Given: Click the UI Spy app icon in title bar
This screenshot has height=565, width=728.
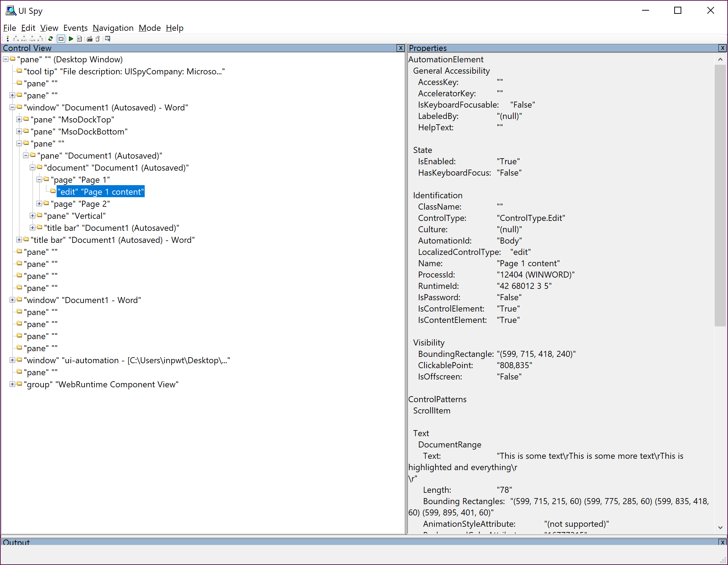Looking at the screenshot, I should point(11,11).
